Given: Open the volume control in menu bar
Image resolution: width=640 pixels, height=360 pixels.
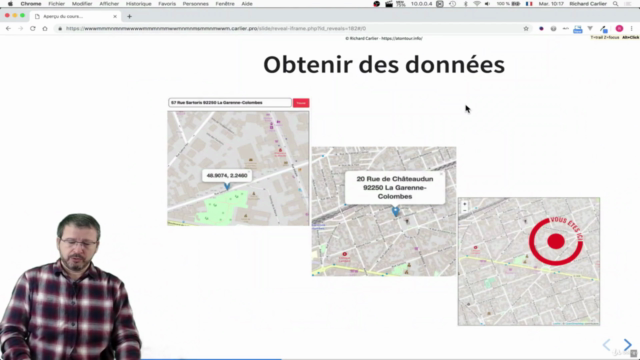Looking at the screenshot, I should pos(488,4).
